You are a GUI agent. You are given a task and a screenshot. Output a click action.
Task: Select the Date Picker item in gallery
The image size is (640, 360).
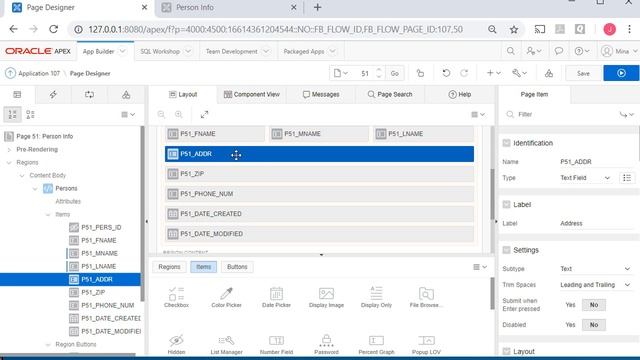(276, 297)
